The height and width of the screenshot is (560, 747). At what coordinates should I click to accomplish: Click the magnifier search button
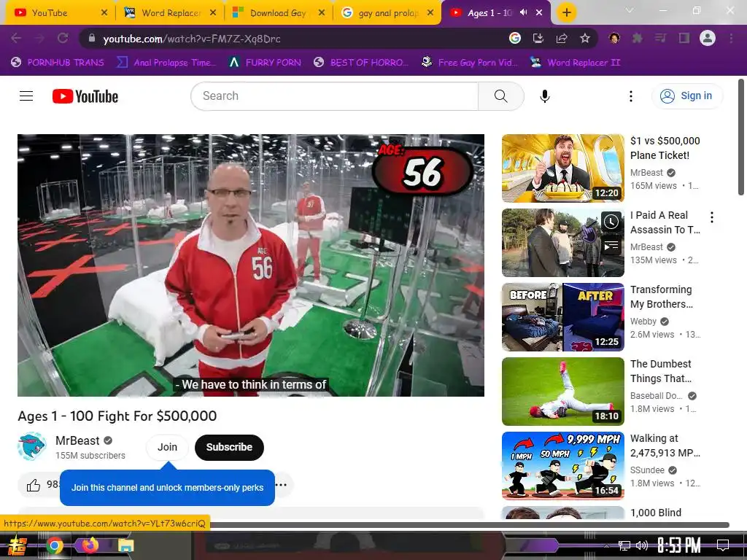pyautogui.click(x=500, y=96)
